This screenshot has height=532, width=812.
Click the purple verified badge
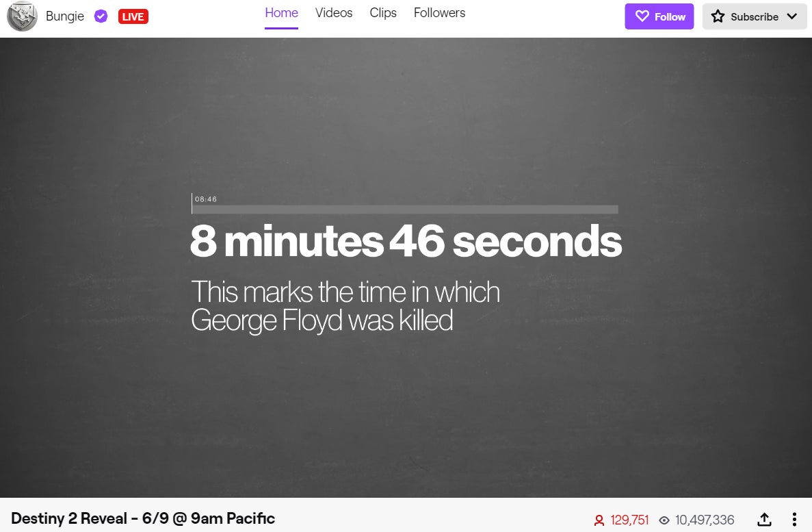click(x=101, y=16)
